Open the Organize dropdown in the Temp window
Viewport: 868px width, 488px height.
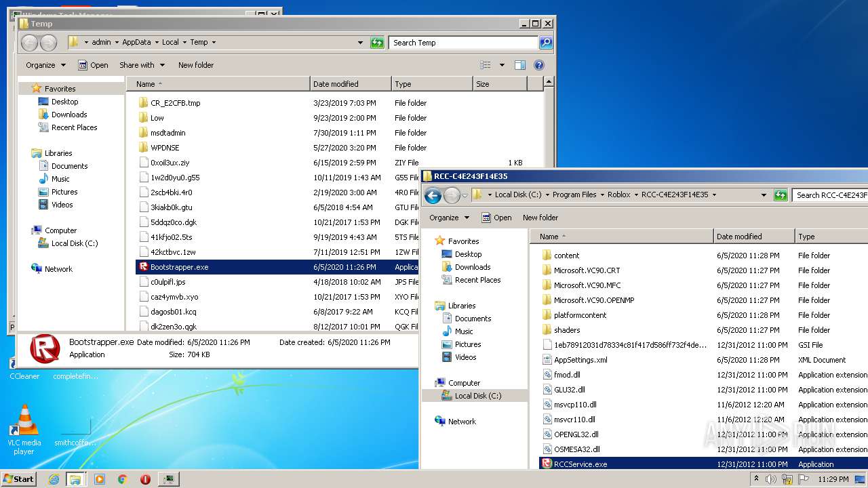pos(46,65)
